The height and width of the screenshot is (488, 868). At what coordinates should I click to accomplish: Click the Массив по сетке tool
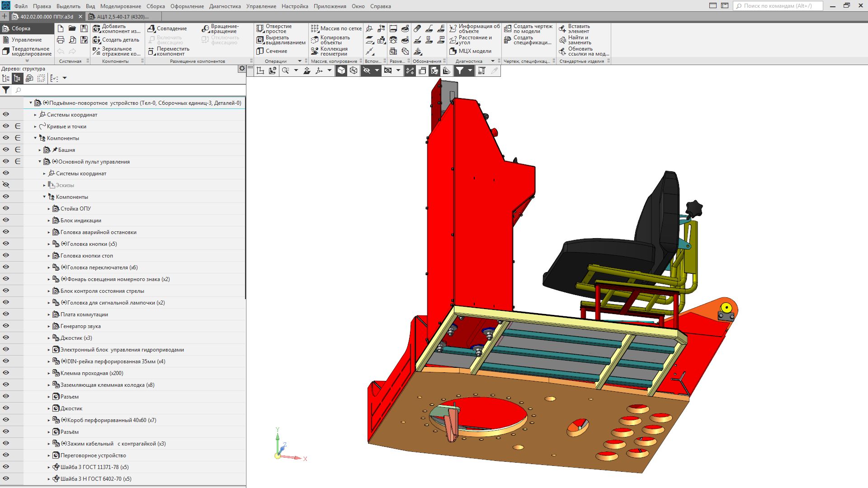(x=336, y=28)
